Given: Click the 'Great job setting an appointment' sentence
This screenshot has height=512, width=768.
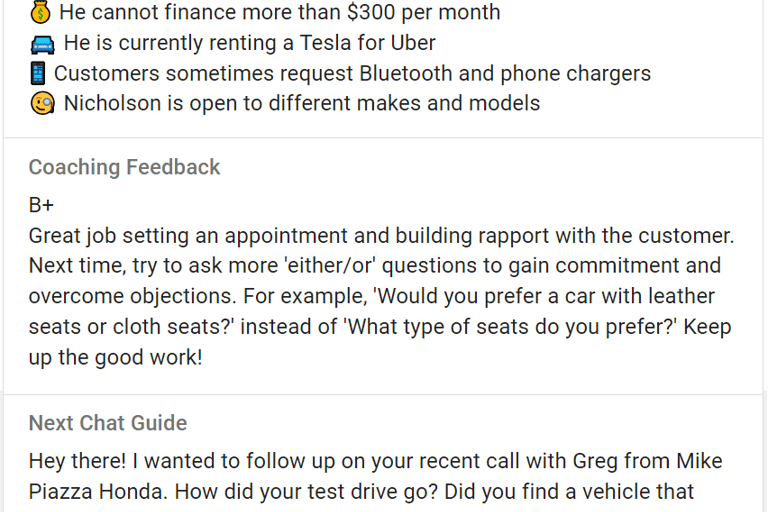Looking at the screenshot, I should point(382,236).
